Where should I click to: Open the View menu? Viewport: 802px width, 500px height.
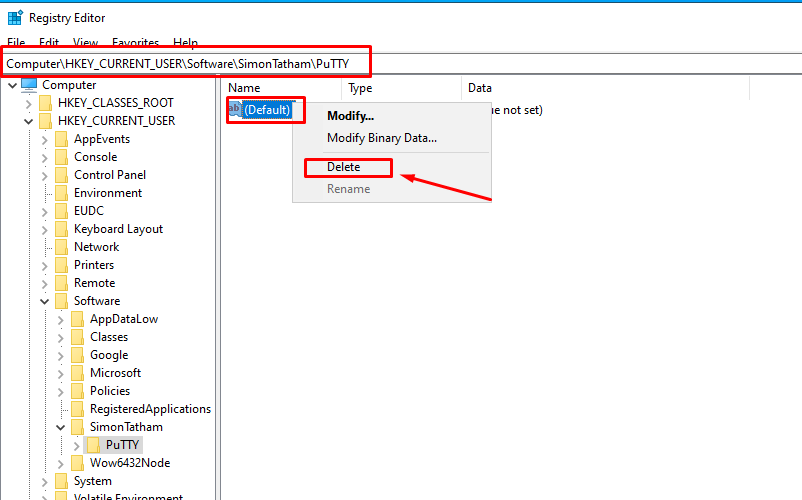85,42
